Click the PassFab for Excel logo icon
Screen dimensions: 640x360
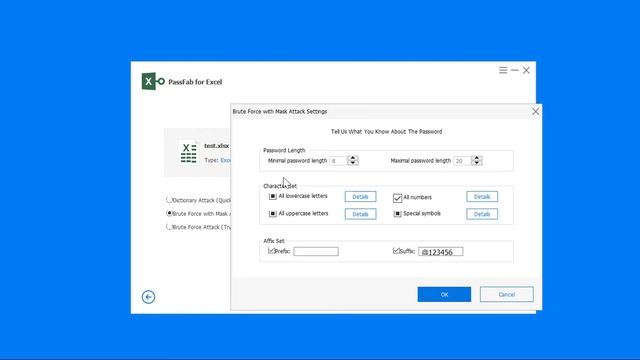[x=153, y=81]
